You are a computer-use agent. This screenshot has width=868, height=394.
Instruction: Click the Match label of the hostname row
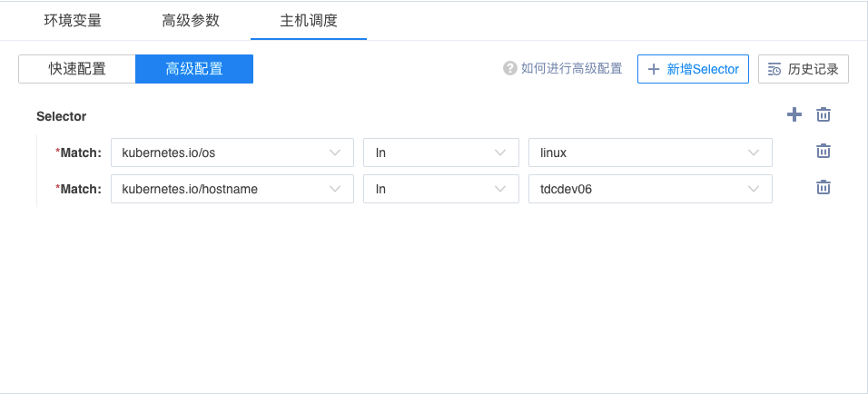81,189
